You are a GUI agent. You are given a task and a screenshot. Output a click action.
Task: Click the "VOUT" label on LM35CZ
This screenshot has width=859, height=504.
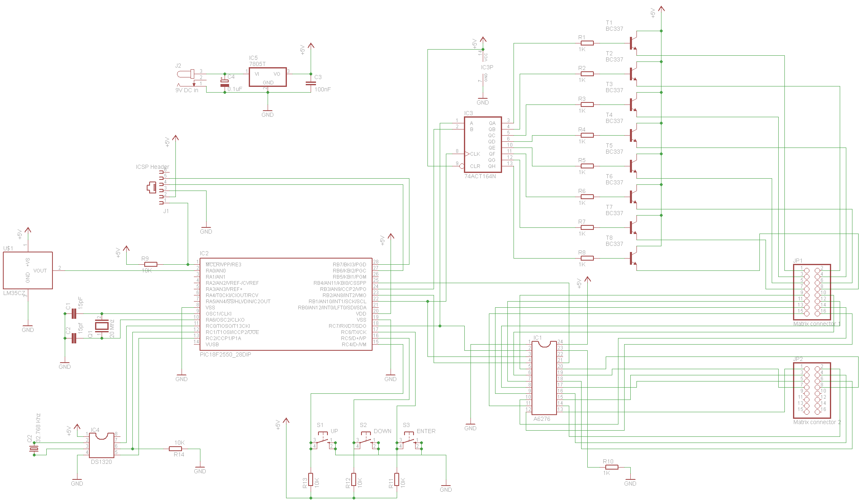(x=40, y=270)
